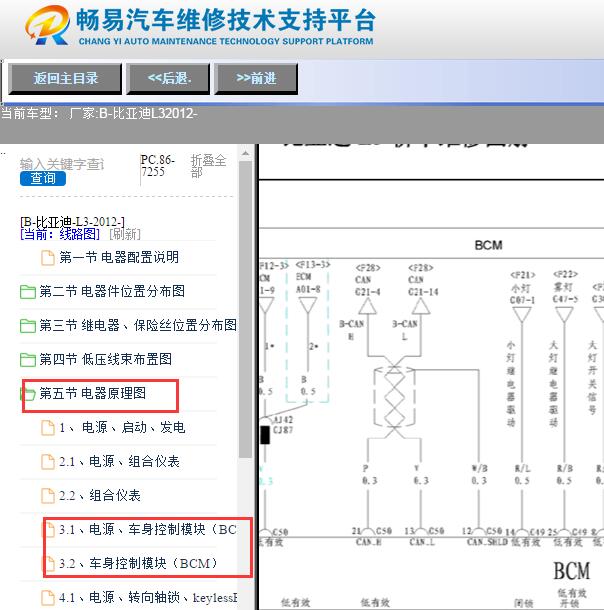Open 3.2、车身控制模块（BCM） diagram
604x610 pixels.
138,563
